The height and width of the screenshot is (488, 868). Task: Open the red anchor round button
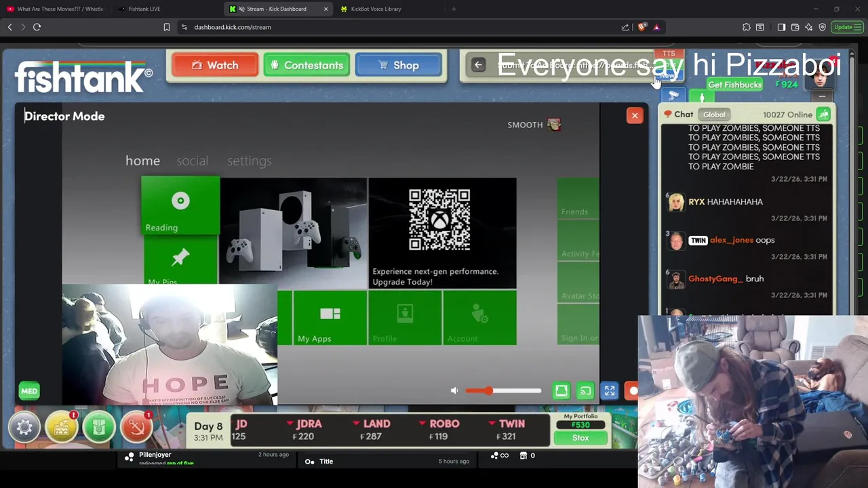tap(136, 427)
